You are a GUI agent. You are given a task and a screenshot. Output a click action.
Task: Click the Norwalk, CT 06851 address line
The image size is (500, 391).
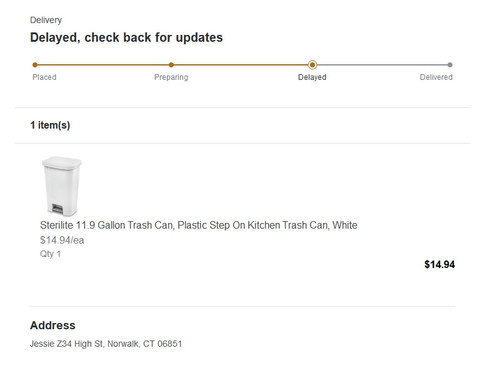(106, 344)
